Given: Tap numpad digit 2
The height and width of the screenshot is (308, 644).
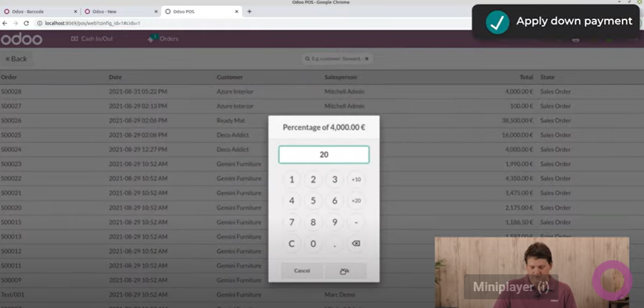Looking at the screenshot, I should 313,180.
